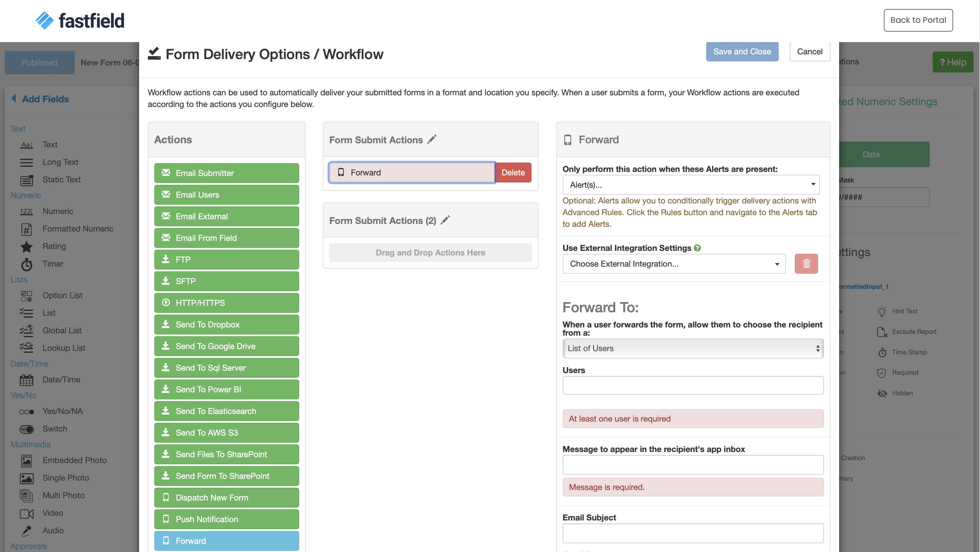
Task: Click the Formatted Numeric field icon
Action: pyautogui.click(x=27, y=228)
